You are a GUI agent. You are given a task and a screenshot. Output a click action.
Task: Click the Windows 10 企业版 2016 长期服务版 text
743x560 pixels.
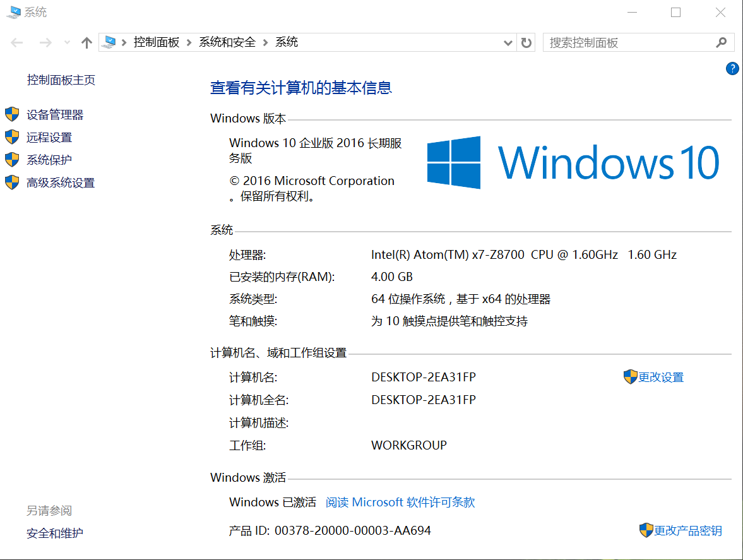(315, 150)
